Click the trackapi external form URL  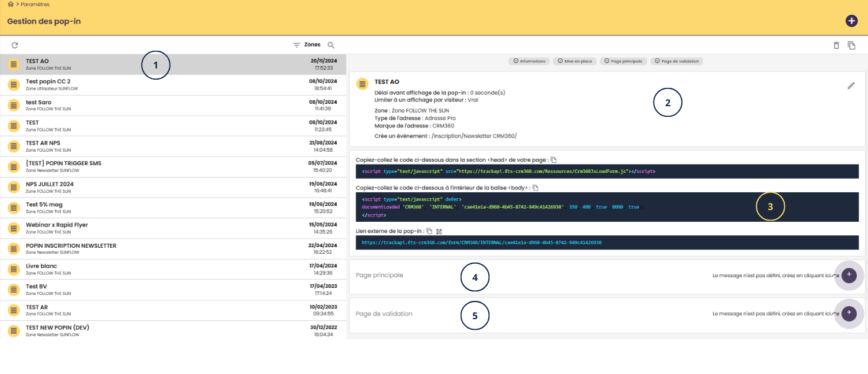(481, 242)
